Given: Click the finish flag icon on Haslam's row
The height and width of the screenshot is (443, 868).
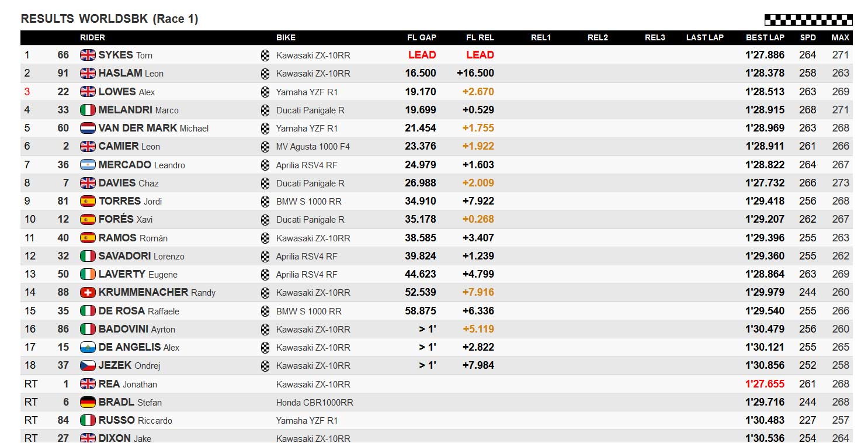Looking at the screenshot, I should click(265, 74).
